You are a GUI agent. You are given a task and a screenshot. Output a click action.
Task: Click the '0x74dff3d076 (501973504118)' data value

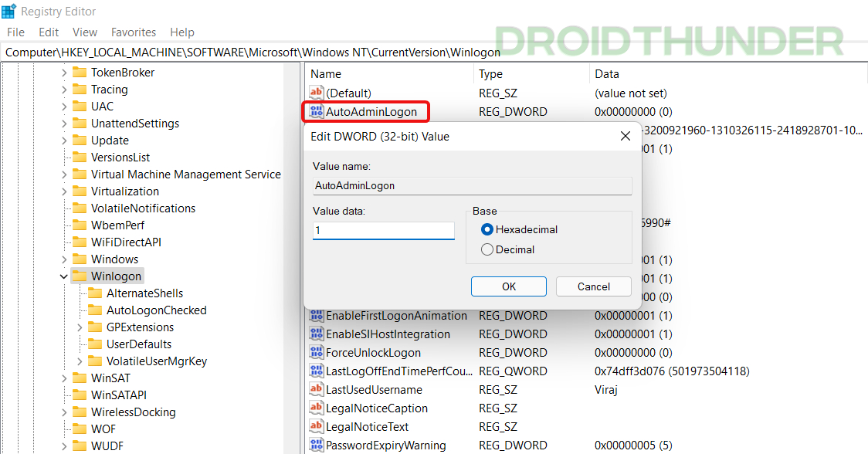pyautogui.click(x=672, y=371)
